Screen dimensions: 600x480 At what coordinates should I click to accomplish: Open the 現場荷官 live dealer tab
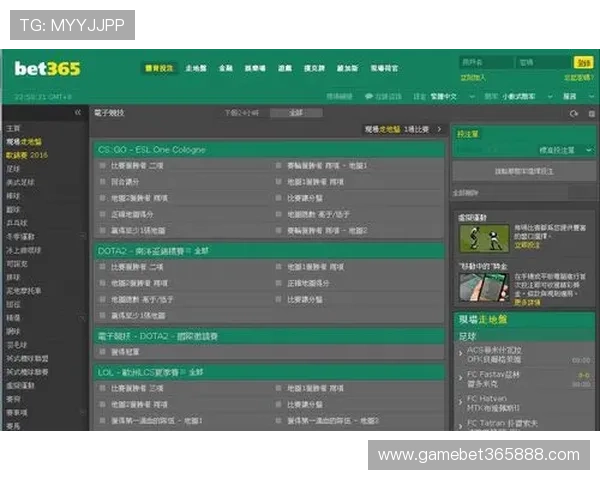click(384, 68)
